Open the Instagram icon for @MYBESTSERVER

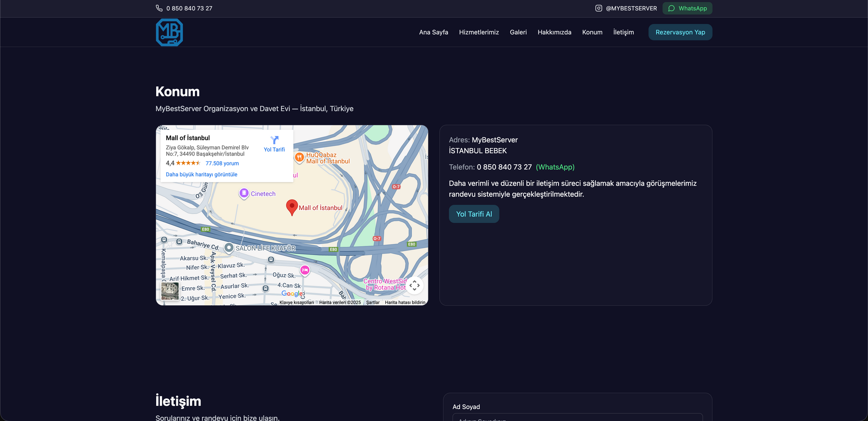(598, 8)
